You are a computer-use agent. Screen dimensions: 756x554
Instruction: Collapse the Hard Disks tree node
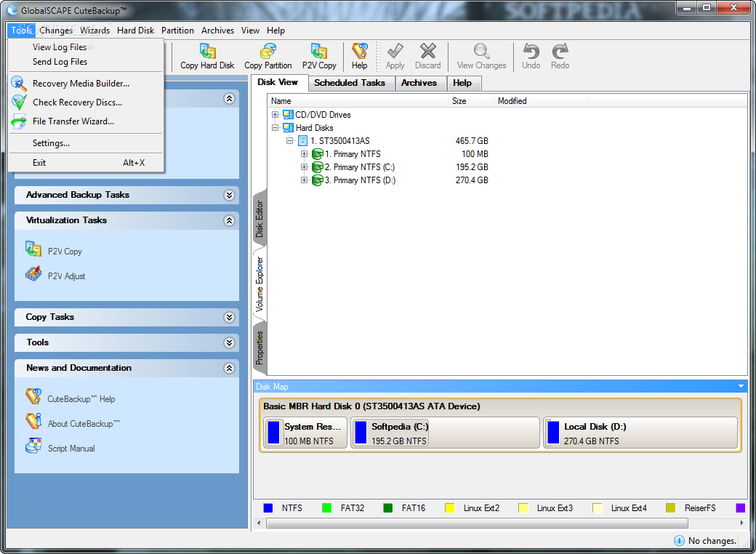point(275,128)
